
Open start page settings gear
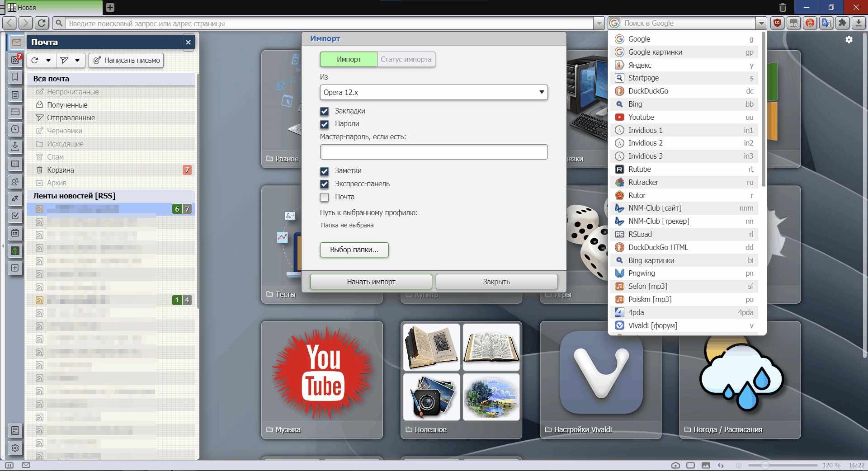[x=849, y=40]
